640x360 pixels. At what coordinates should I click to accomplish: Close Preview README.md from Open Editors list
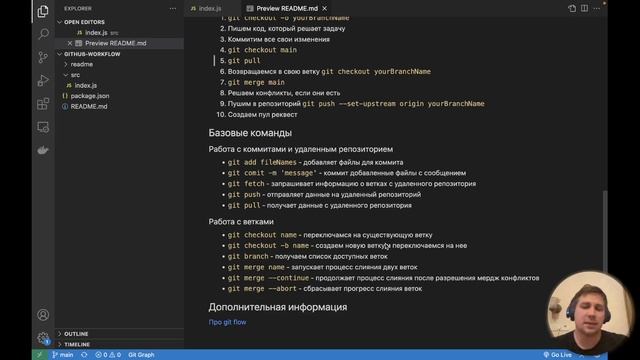70,43
